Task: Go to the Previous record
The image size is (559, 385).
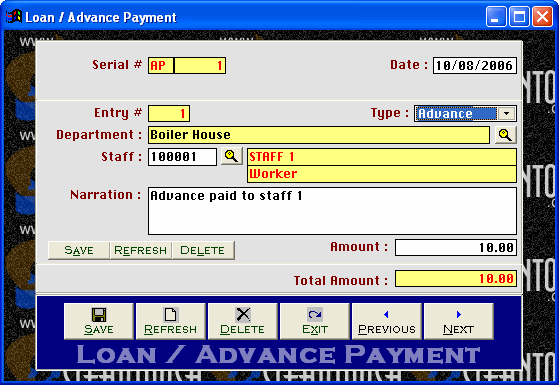Action: pos(387,321)
